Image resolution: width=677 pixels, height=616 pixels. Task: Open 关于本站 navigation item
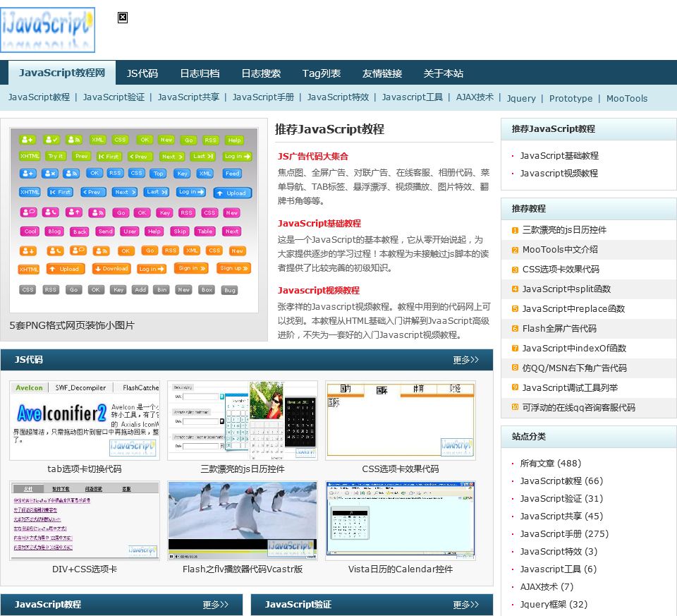pyautogui.click(x=444, y=73)
